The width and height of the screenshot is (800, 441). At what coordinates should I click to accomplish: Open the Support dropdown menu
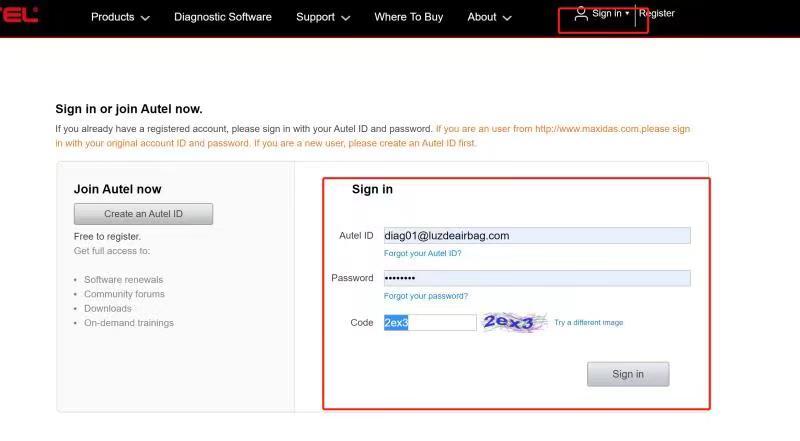[x=323, y=17]
